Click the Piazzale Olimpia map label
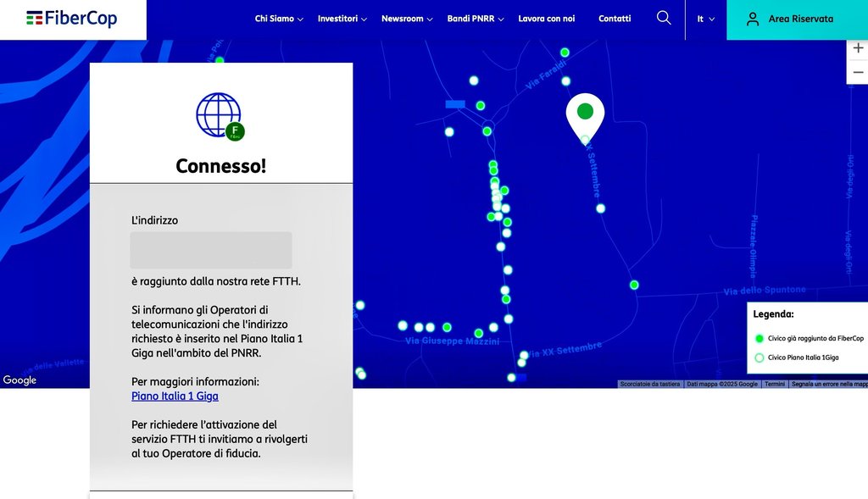Viewport: 868px width, 499px height. [754, 247]
